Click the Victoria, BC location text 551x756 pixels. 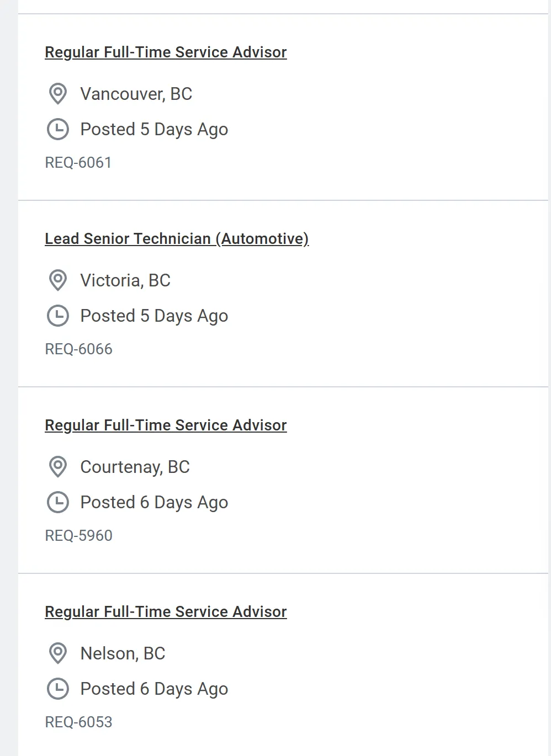tap(125, 280)
